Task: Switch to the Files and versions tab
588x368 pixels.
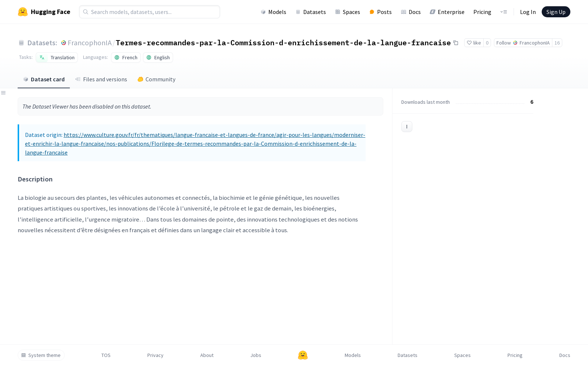Action: pyautogui.click(x=101, y=79)
